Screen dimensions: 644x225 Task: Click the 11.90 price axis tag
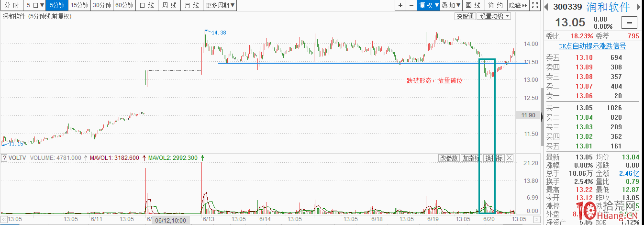click(x=528, y=115)
